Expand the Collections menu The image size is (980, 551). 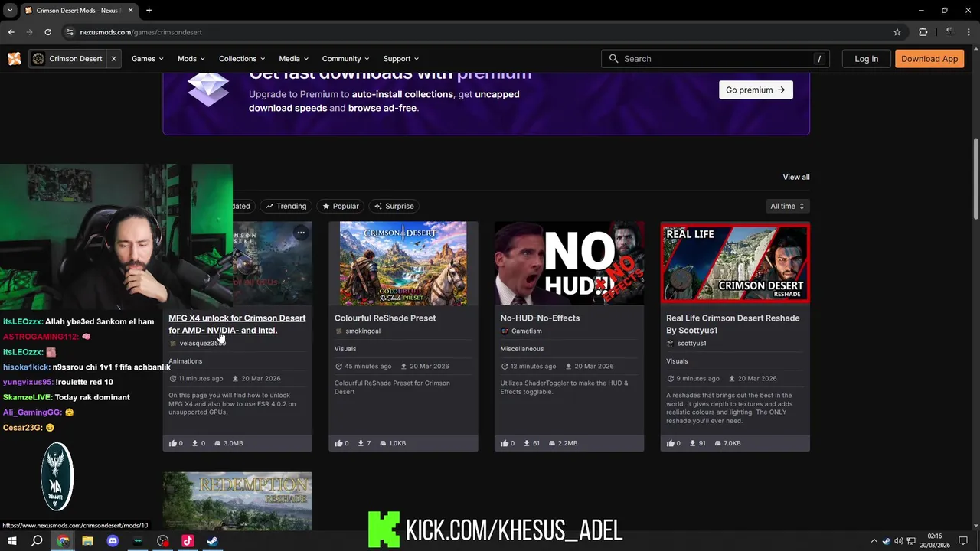(242, 59)
